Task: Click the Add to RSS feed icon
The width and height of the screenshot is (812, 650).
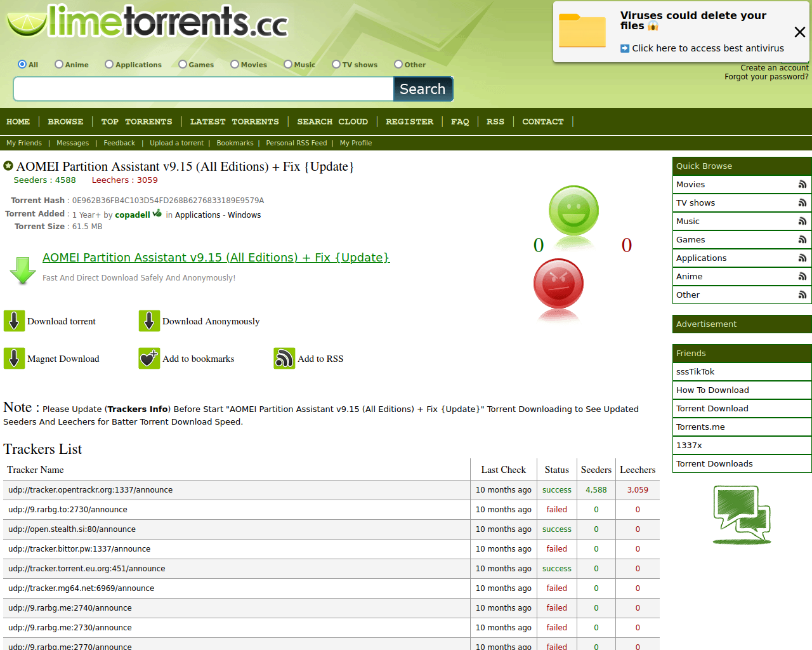Action: [x=284, y=359]
